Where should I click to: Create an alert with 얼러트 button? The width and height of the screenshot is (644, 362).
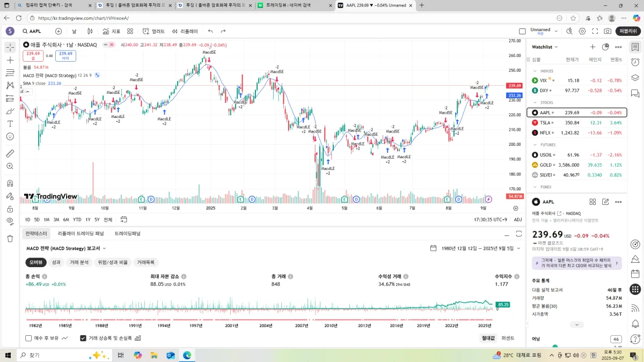(x=154, y=32)
